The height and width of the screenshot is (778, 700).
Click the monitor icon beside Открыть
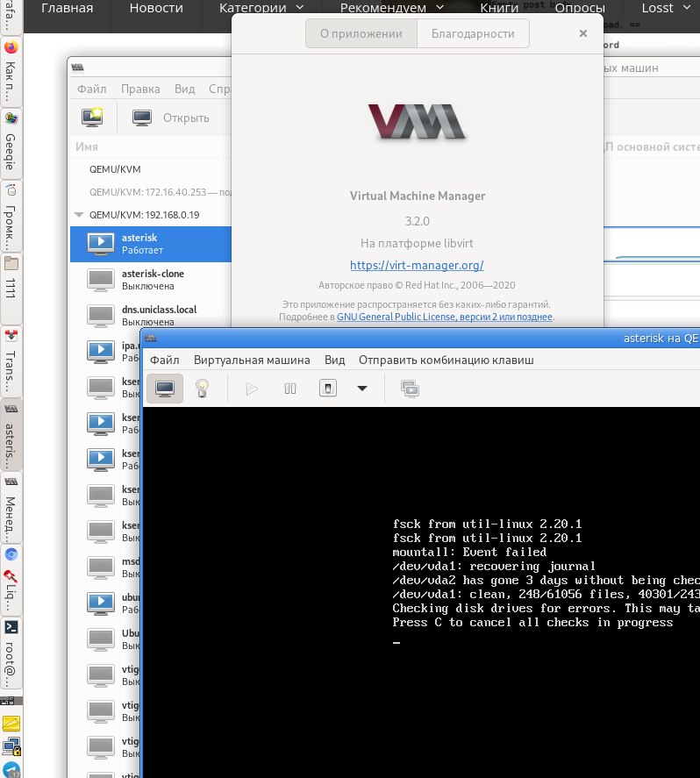tap(142, 118)
